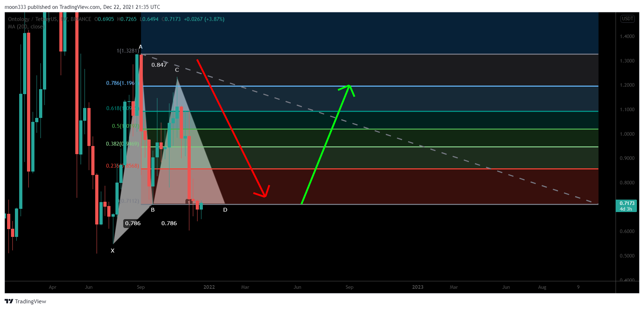Click the 1.0000 price axis label
The width and height of the screenshot is (644, 309).
click(x=627, y=134)
